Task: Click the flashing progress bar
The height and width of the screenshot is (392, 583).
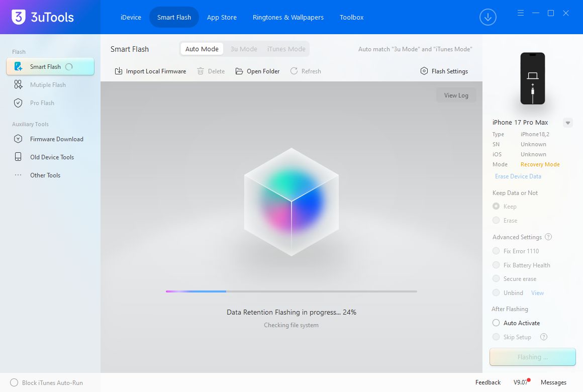Action: 291,291
